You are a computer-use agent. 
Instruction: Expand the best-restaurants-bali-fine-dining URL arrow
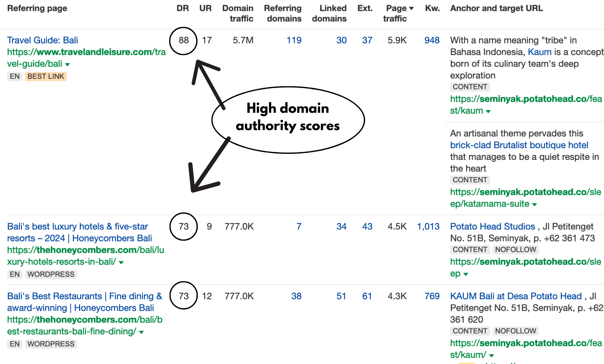[141, 332]
